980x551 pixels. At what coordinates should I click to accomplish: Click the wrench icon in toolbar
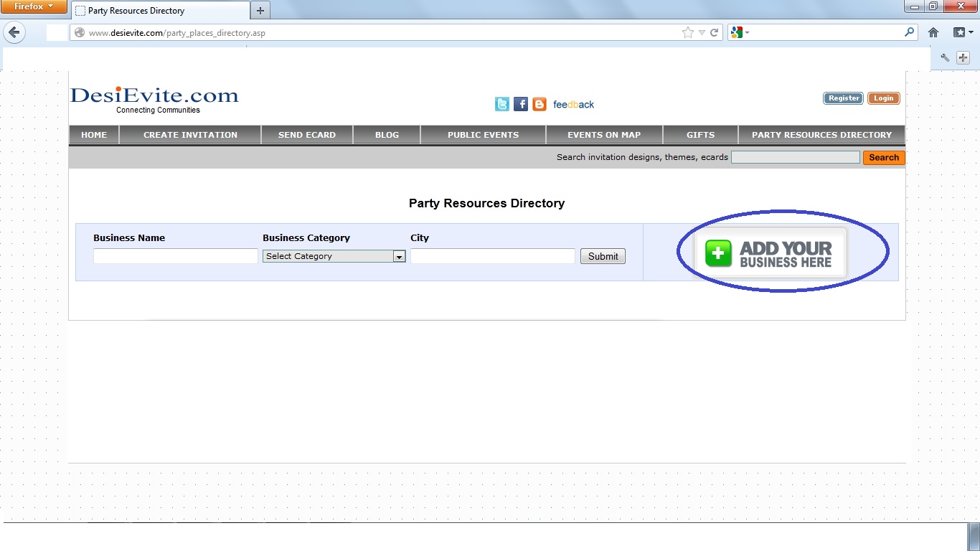coord(945,58)
